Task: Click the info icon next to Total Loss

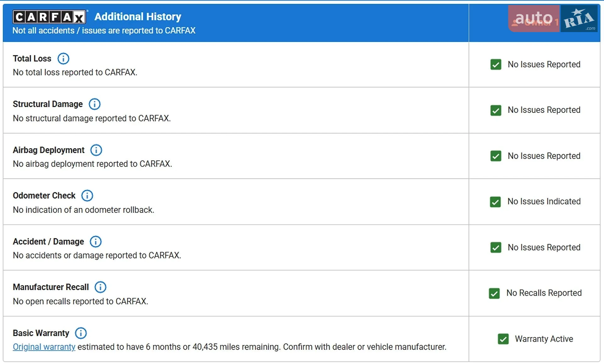Action: pos(63,58)
